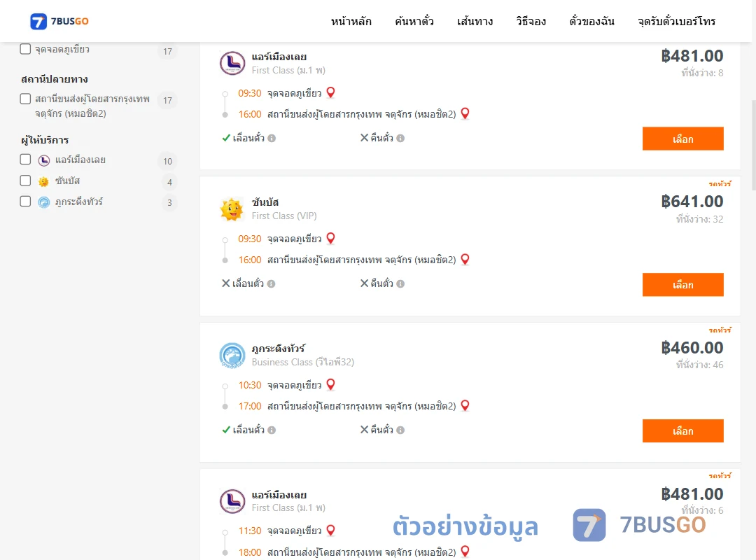756x560 pixels.
Task: Show คืนตั๋ว info on ซันบัส card
Action: (400, 284)
